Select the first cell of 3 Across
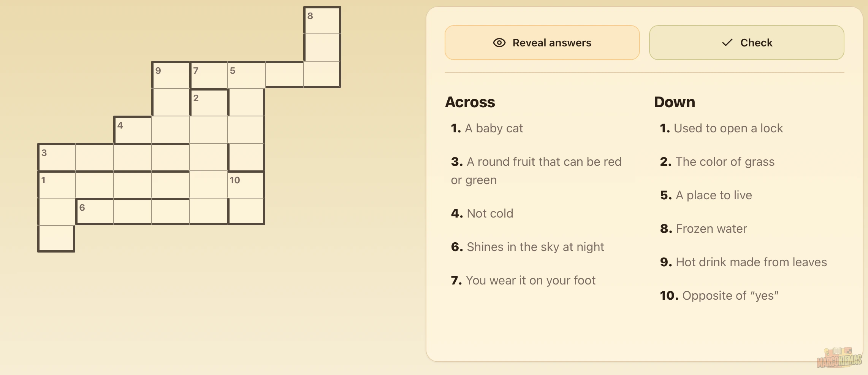This screenshot has width=868, height=375. coord(56,157)
